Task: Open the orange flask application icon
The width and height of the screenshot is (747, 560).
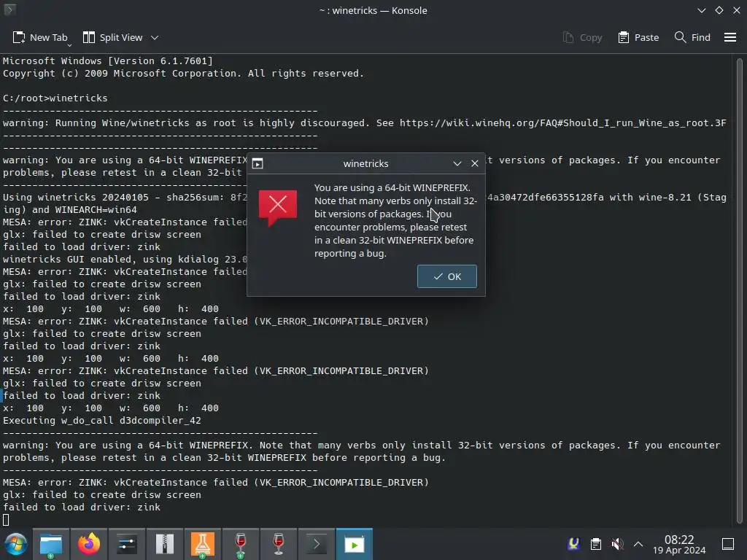Action: (203, 544)
